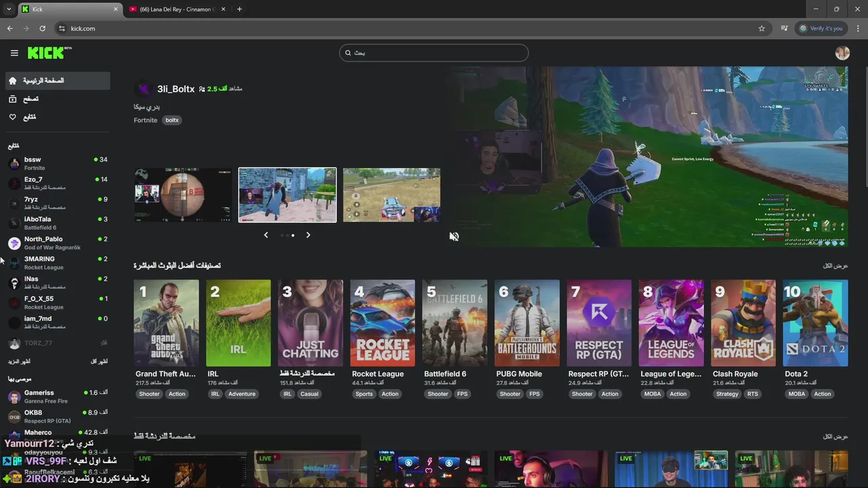Click Shooter tag under PUBG Mobile

tap(510, 394)
